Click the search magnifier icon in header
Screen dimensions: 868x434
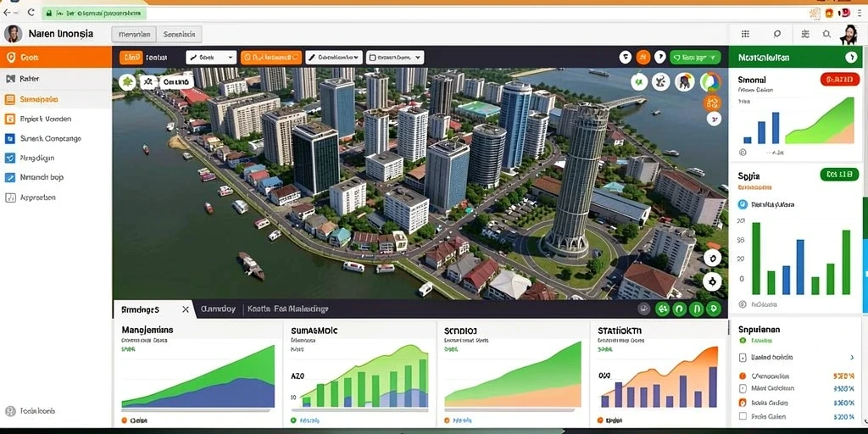[x=826, y=34]
